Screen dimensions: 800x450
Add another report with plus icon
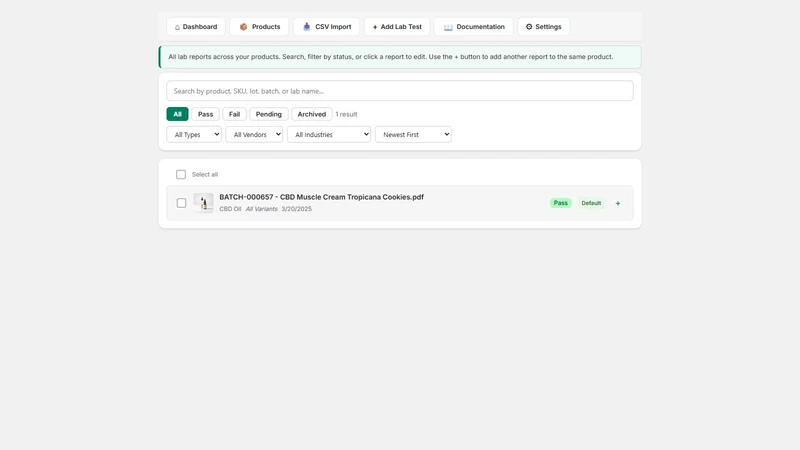point(618,203)
